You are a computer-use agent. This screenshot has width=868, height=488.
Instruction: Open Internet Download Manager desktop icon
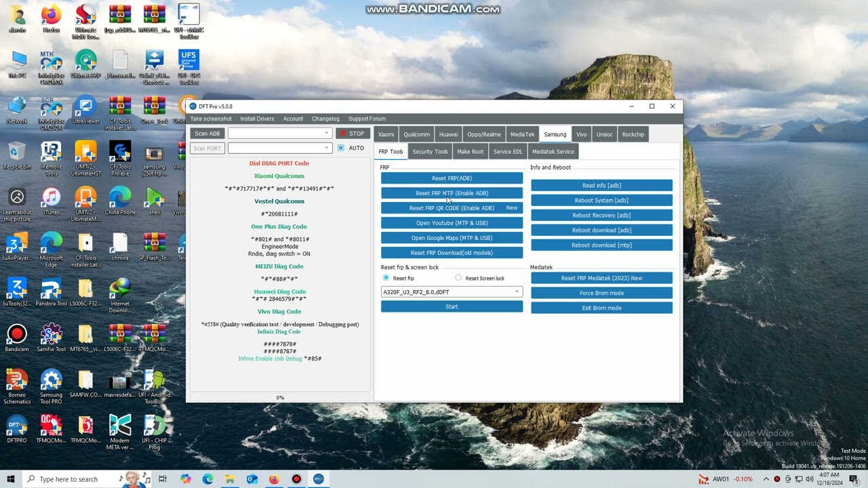point(120,296)
